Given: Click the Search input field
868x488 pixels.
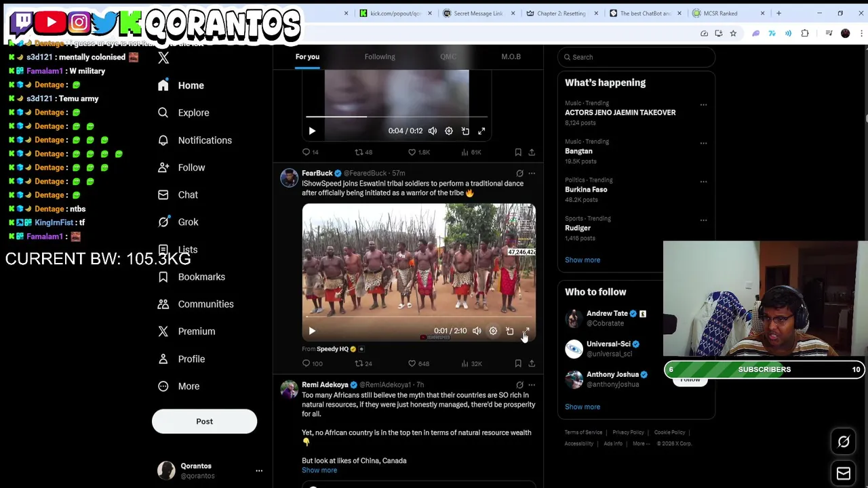Looking at the screenshot, I should tap(637, 57).
